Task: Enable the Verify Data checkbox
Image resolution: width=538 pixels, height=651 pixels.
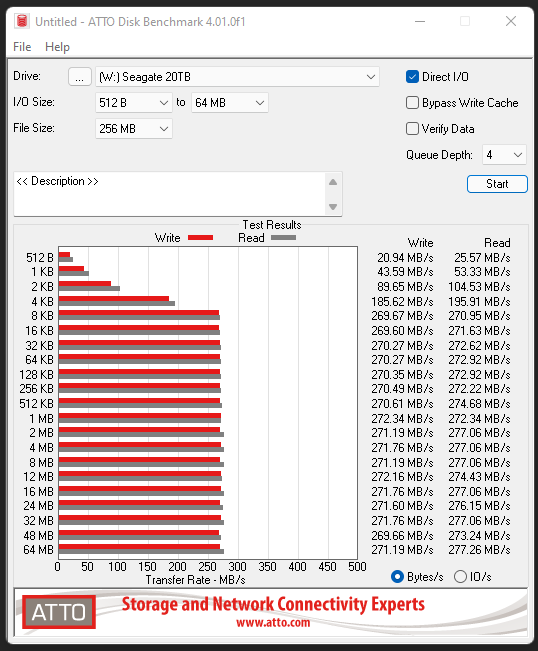Action: pos(412,129)
